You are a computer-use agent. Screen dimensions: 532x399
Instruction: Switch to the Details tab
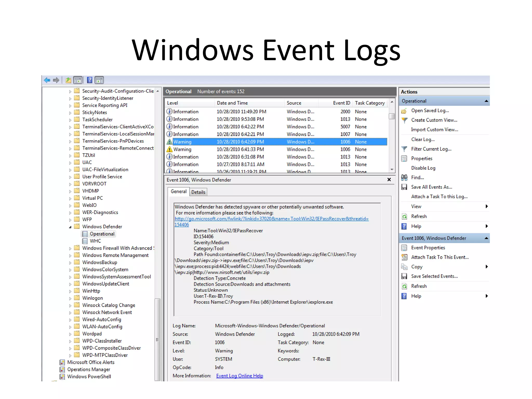pos(198,192)
